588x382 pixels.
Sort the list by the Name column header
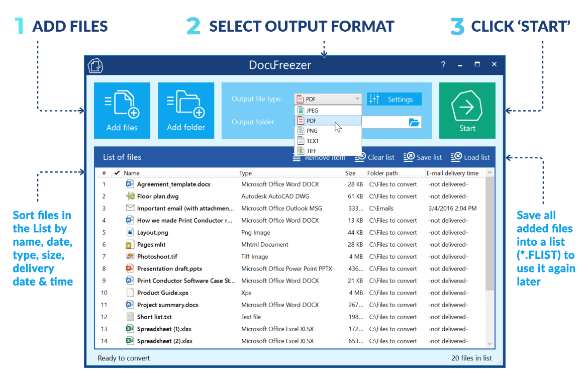coord(132,173)
